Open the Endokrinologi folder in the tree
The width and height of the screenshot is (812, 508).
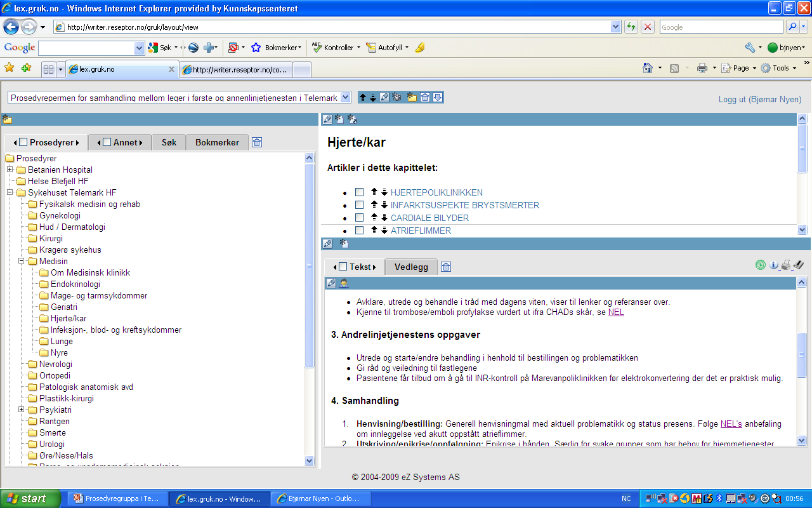tap(75, 284)
